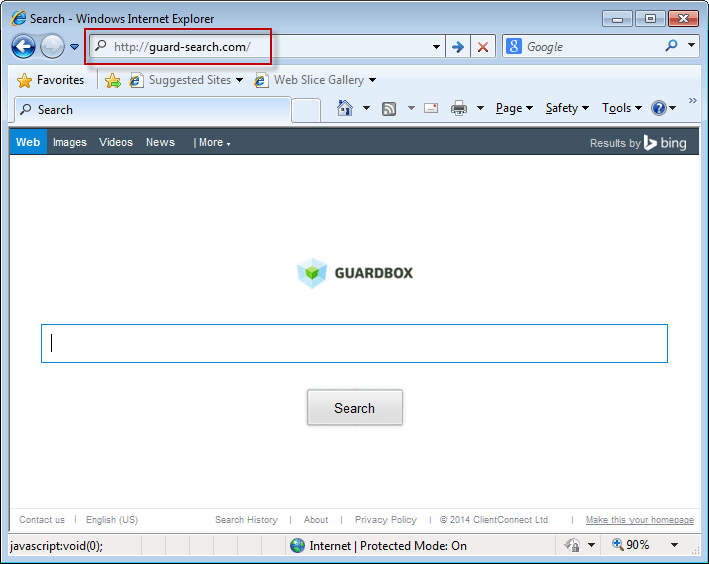Click the Privacy Policy footer link
The image size is (709, 564).
click(x=385, y=520)
